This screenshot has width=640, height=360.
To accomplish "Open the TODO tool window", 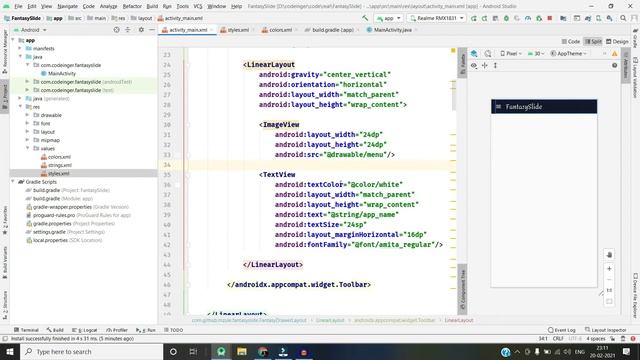I will tap(173, 330).
